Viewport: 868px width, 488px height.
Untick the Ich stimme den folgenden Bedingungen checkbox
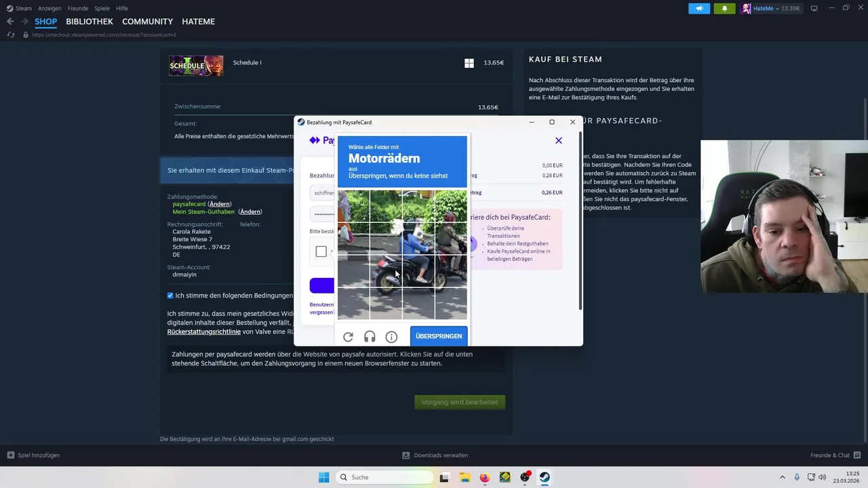point(170,296)
